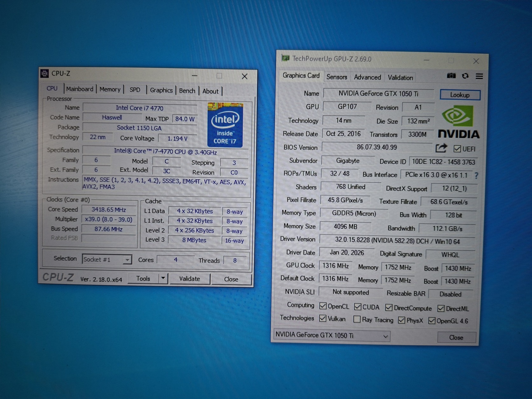Screen dimensions: 532x399
Task: Click the Tools button in CPU-Z
Action: [x=143, y=278]
